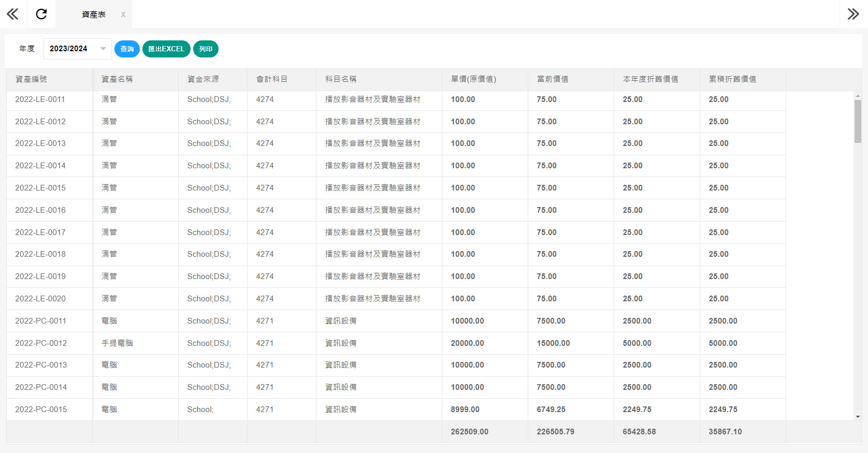Click the 會計科目 column header
This screenshot has height=453, width=868.
click(x=272, y=79)
